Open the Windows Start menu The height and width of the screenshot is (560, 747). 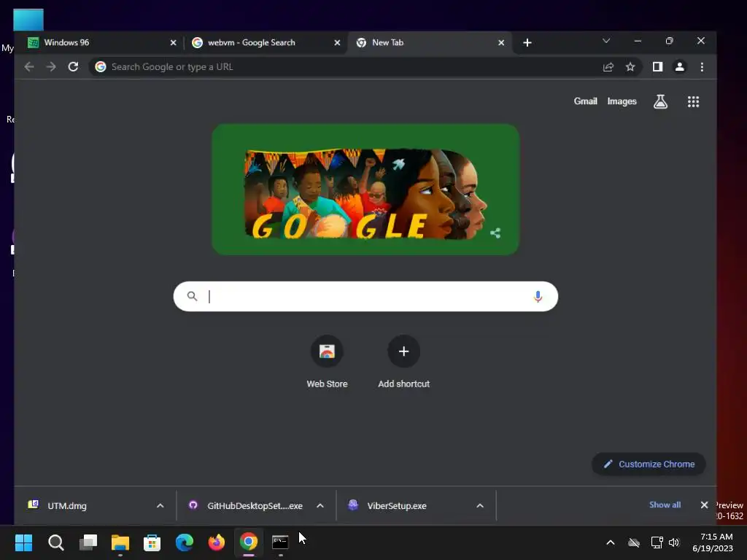point(23,542)
